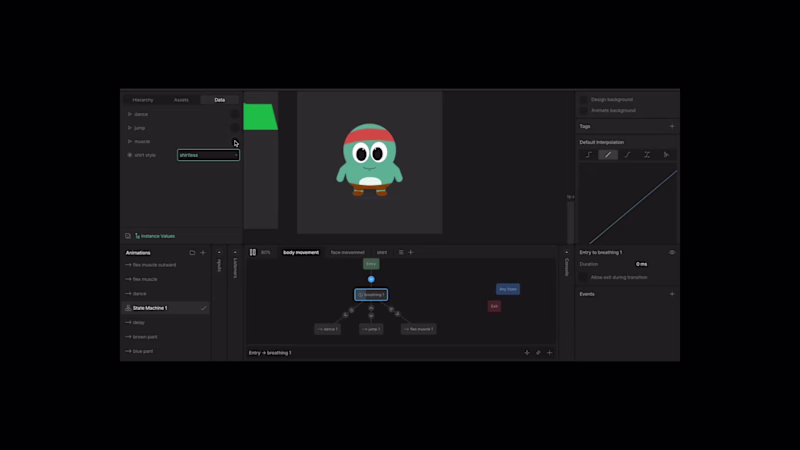
Task: Click the blue transition dot below Entry
Action: pyautogui.click(x=371, y=279)
